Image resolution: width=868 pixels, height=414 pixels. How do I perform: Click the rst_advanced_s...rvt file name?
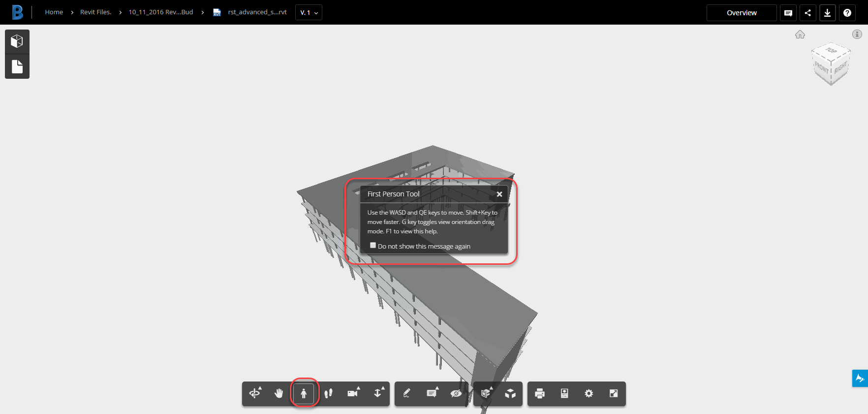coord(257,12)
